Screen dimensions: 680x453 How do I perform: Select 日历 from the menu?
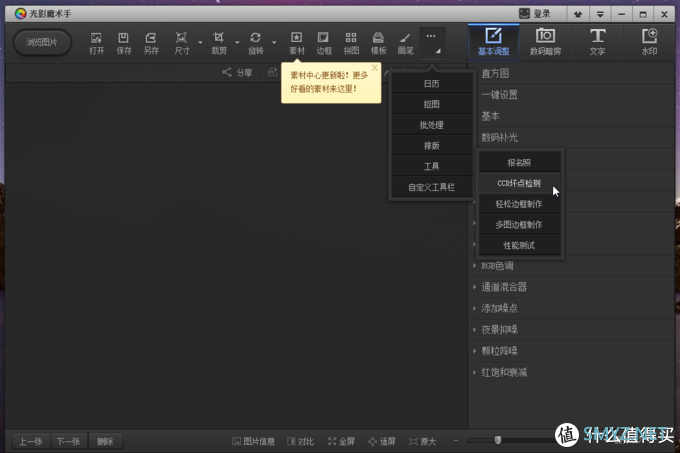click(x=432, y=84)
